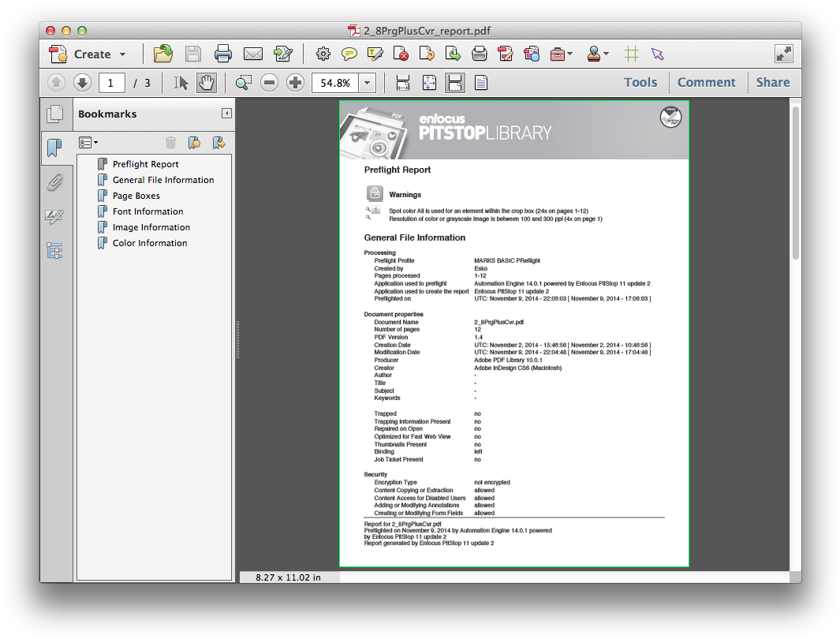Zoom out with the minus button

pos(270,83)
